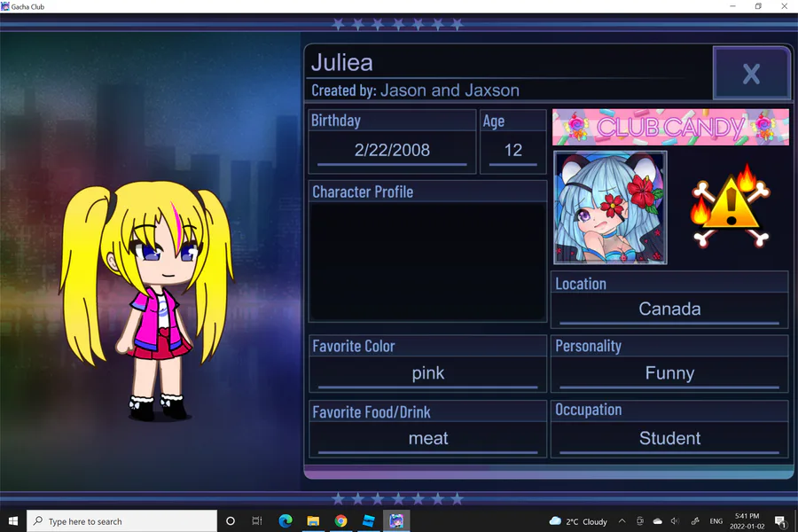The image size is (798, 532).
Task: Click the Gacha Club title bar app icon
Action: 5,6
